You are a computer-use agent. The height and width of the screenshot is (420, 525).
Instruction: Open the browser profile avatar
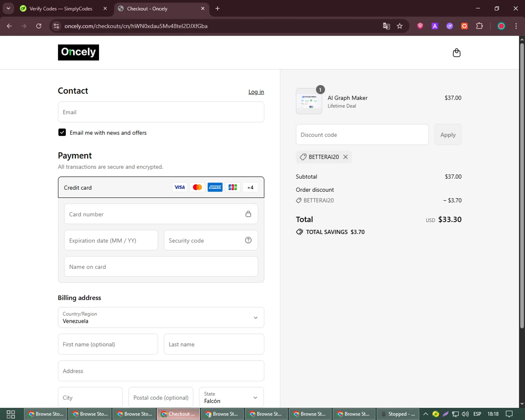501,26
